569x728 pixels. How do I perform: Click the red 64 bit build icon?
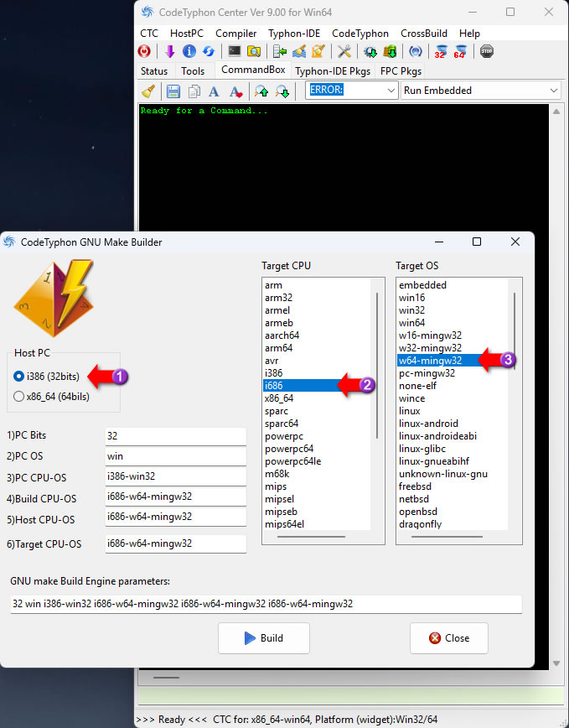[459, 52]
